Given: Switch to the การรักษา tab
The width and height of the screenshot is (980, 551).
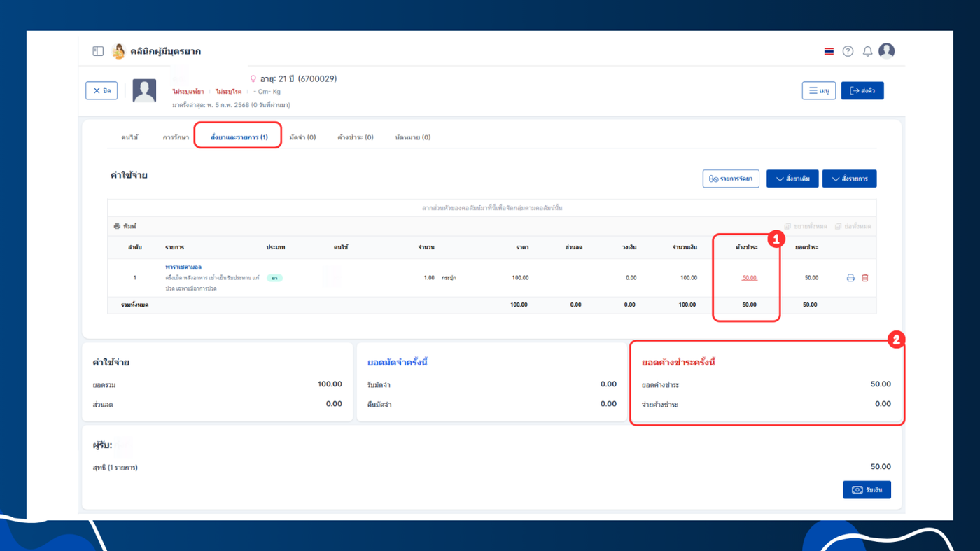Looking at the screenshot, I should click(176, 137).
